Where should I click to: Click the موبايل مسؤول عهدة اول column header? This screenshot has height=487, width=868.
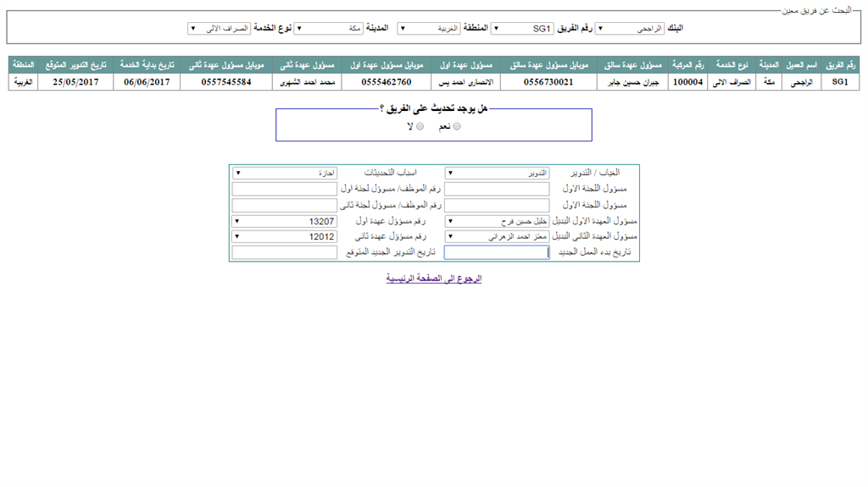tap(387, 65)
